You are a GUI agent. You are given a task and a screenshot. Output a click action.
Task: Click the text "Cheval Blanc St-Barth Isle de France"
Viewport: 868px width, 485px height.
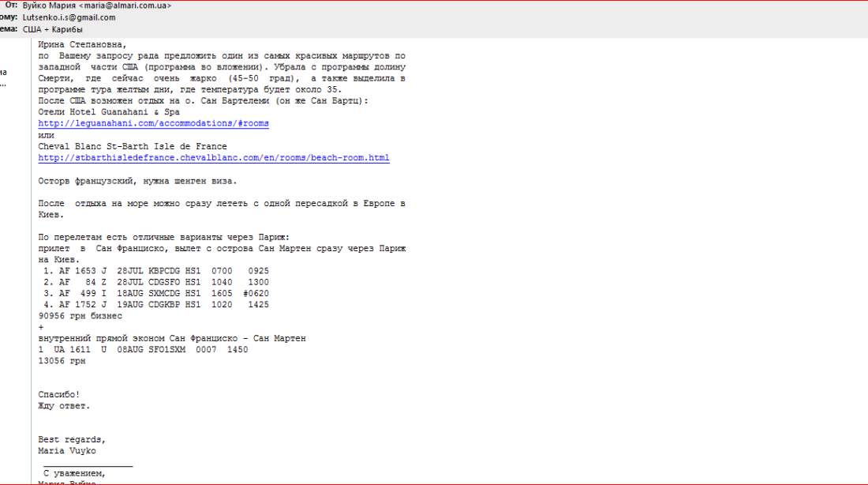point(133,146)
